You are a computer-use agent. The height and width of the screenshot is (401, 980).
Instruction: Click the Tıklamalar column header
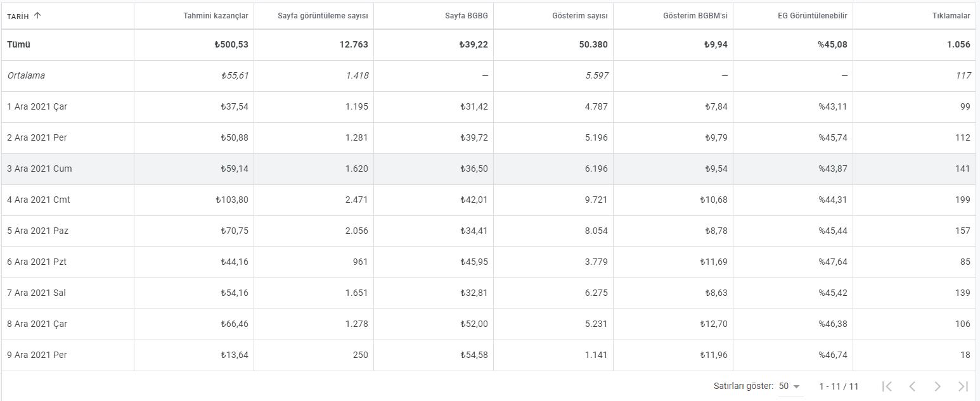(950, 16)
